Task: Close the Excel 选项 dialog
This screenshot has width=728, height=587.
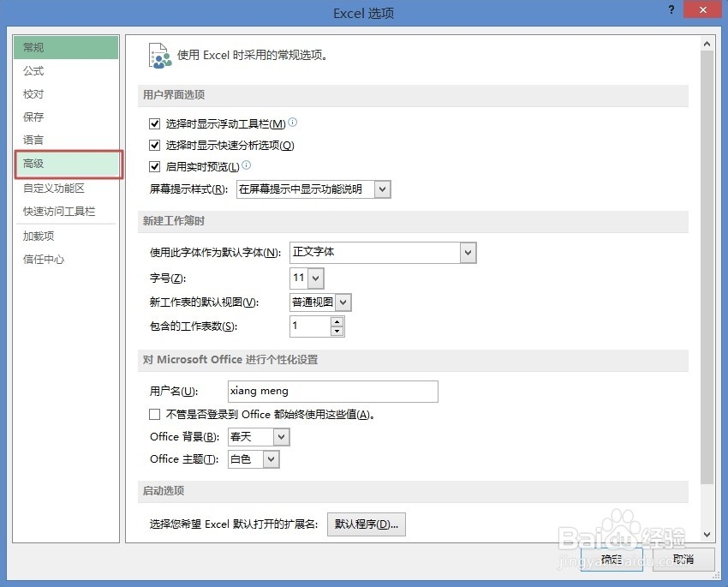Action: pyautogui.click(x=703, y=9)
